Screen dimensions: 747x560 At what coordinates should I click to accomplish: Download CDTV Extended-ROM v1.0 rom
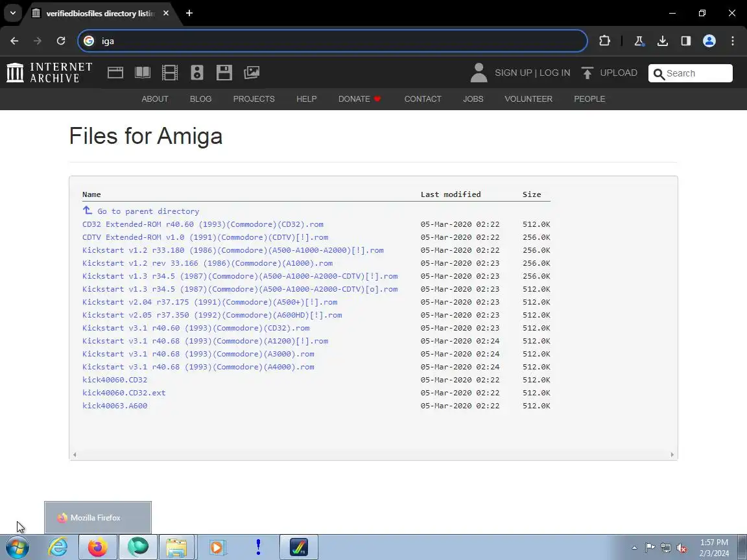point(206,237)
